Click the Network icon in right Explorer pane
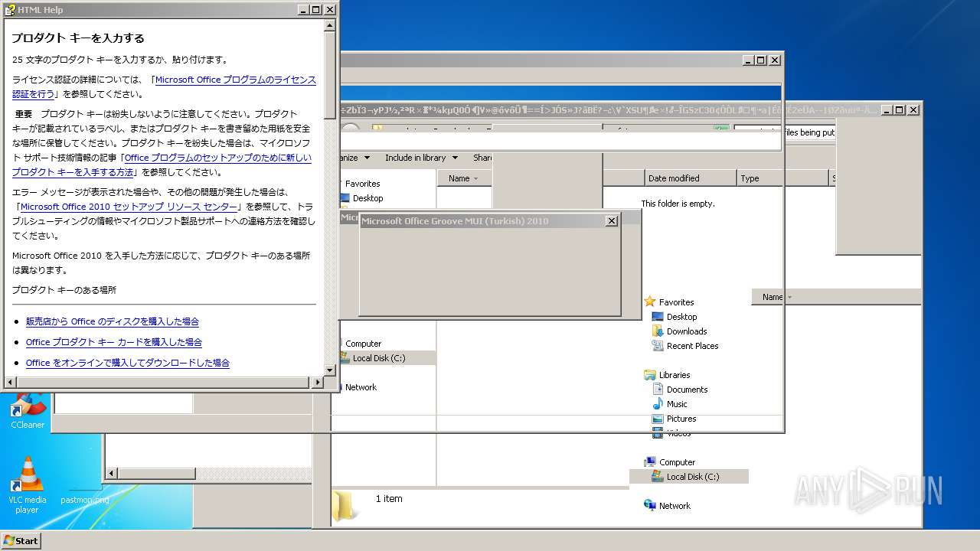 650,506
